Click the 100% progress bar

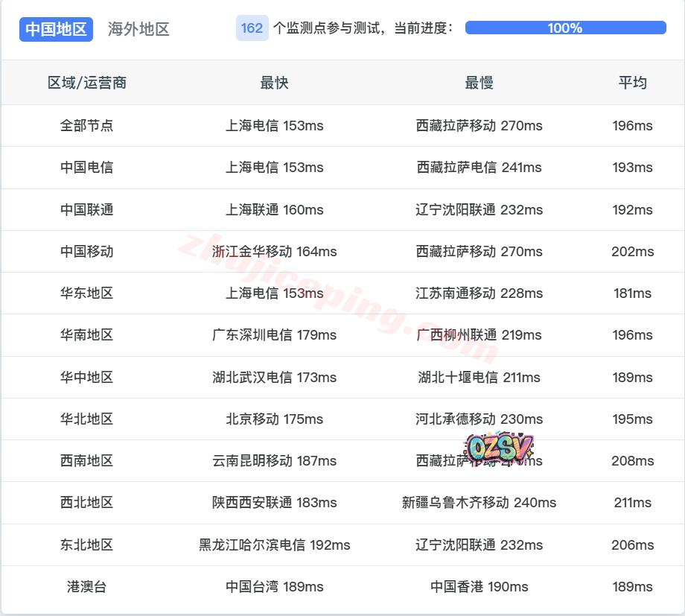565,28
